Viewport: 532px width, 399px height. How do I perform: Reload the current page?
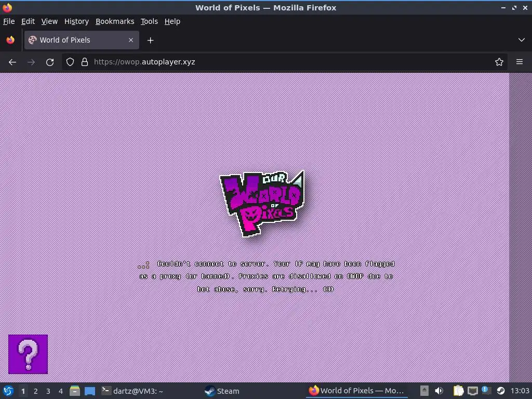coord(50,62)
